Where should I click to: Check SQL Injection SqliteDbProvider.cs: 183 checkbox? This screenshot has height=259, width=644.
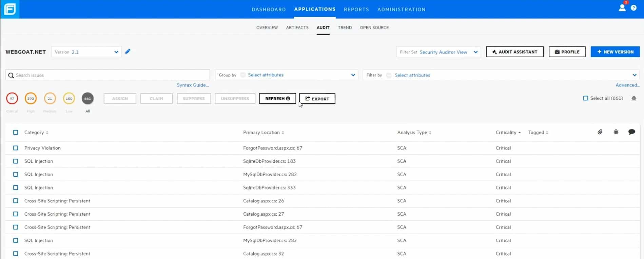(x=16, y=161)
